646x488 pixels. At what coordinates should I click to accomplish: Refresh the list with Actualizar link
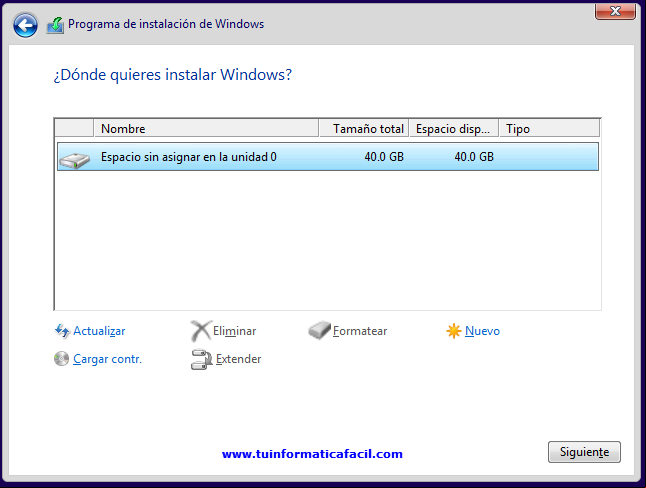pos(99,331)
